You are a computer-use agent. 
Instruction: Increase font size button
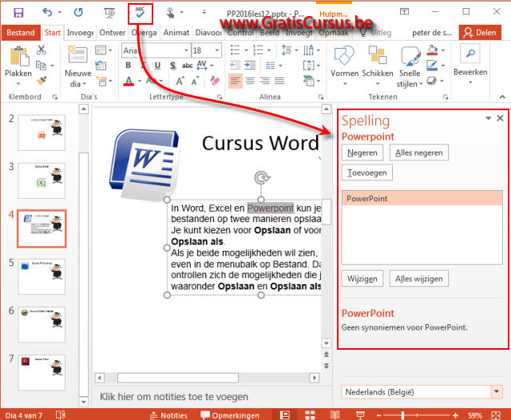click(x=180, y=81)
